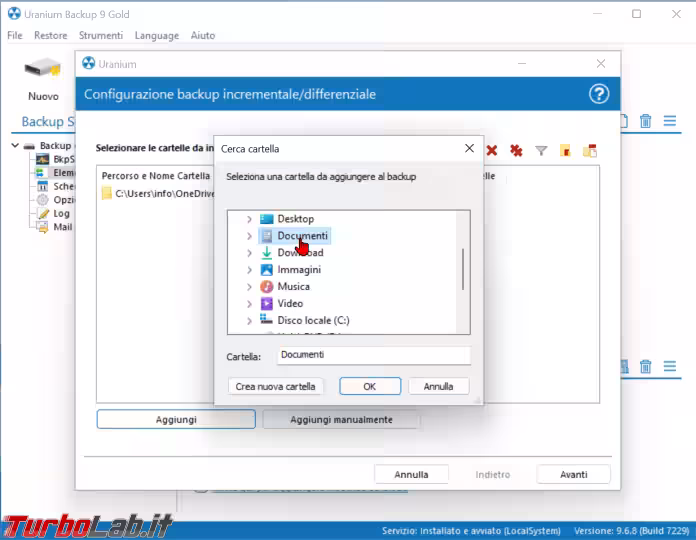
Task: Select the C:\Users\info\OneDrive folder row
Action: pyautogui.click(x=158, y=193)
